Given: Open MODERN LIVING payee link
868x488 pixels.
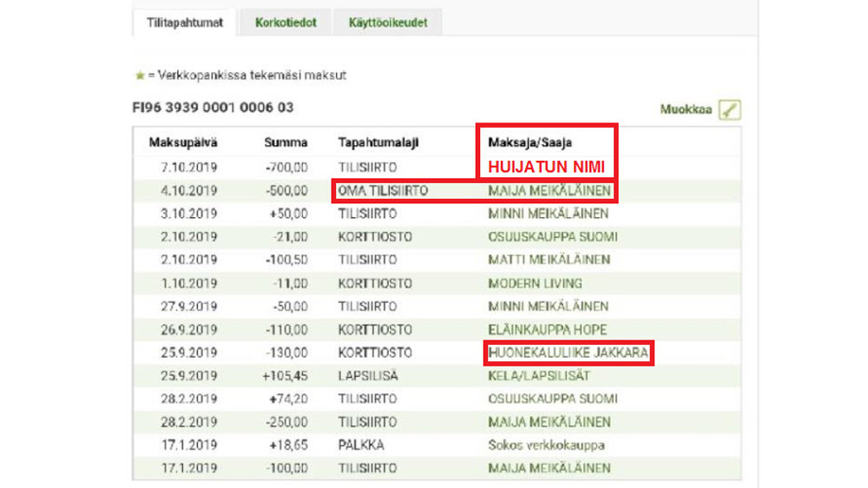Looking at the screenshot, I should coord(535,284).
